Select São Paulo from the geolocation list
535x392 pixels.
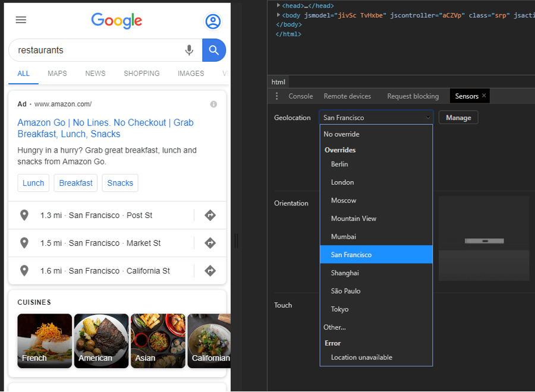click(376, 291)
